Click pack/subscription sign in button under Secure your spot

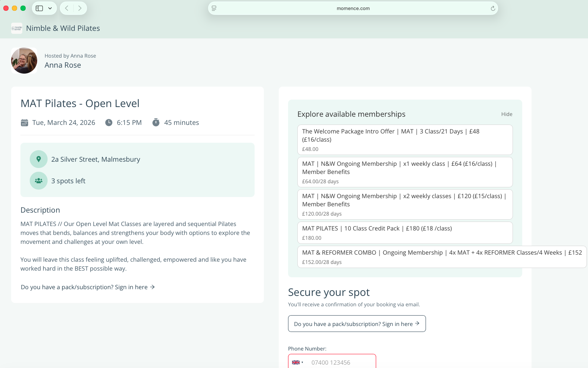coord(357,324)
